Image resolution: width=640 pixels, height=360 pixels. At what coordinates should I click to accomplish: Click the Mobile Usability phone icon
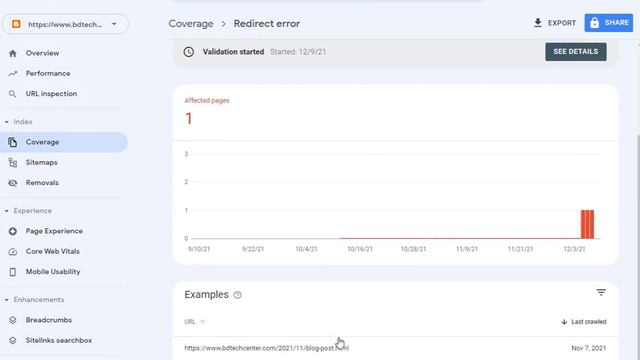pyautogui.click(x=13, y=272)
